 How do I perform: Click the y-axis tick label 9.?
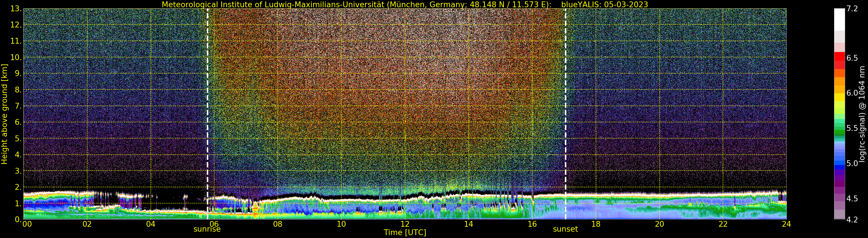[18, 74]
